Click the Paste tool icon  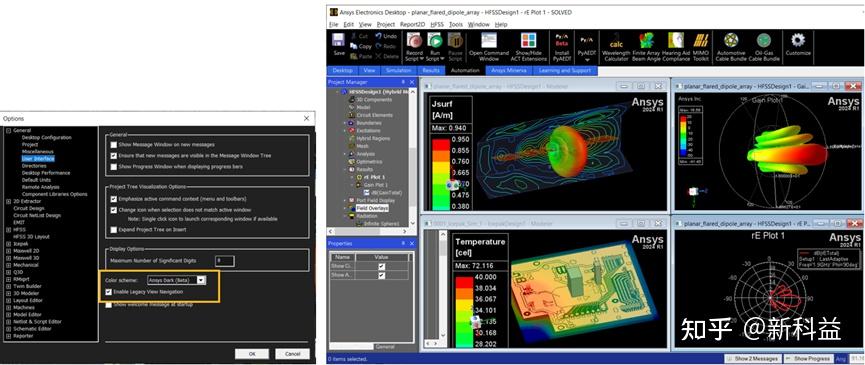[353, 56]
